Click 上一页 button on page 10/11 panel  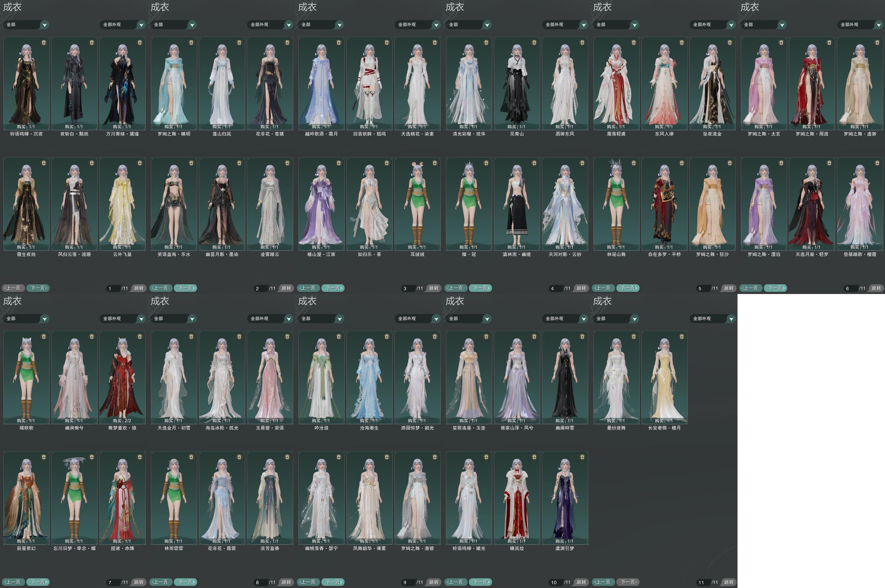click(456, 582)
